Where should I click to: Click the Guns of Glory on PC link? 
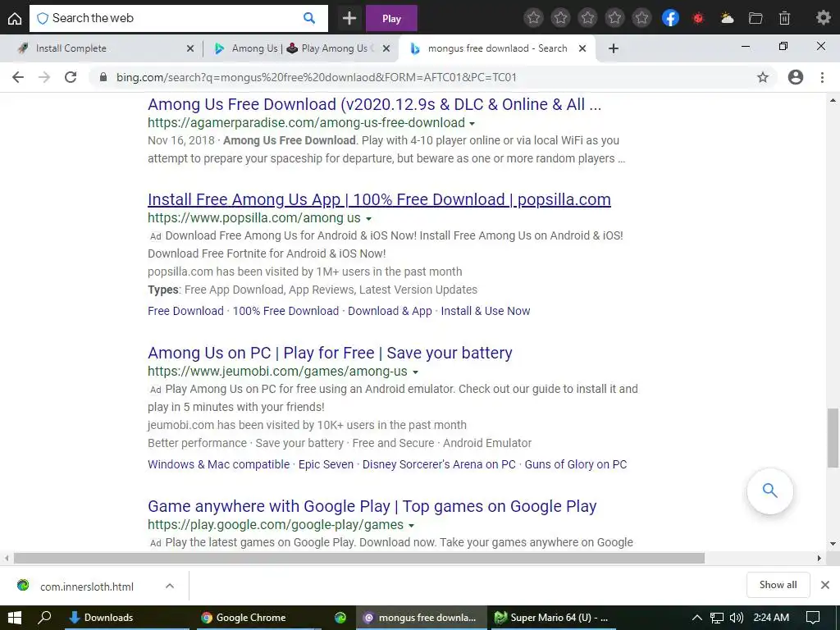575,464
